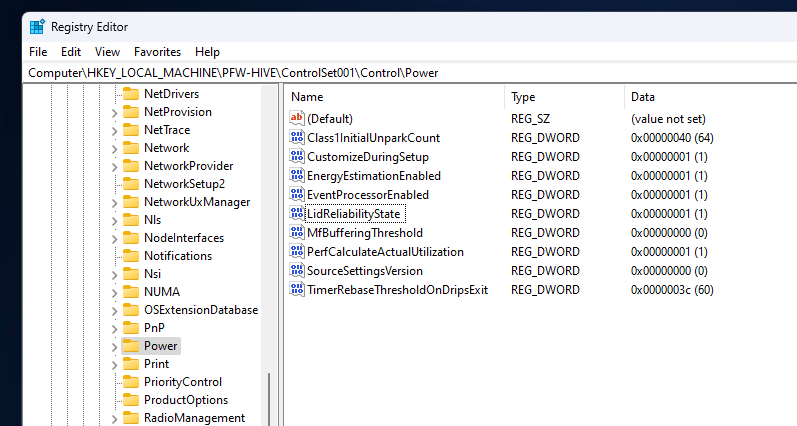Expand the Nls key

point(114,221)
